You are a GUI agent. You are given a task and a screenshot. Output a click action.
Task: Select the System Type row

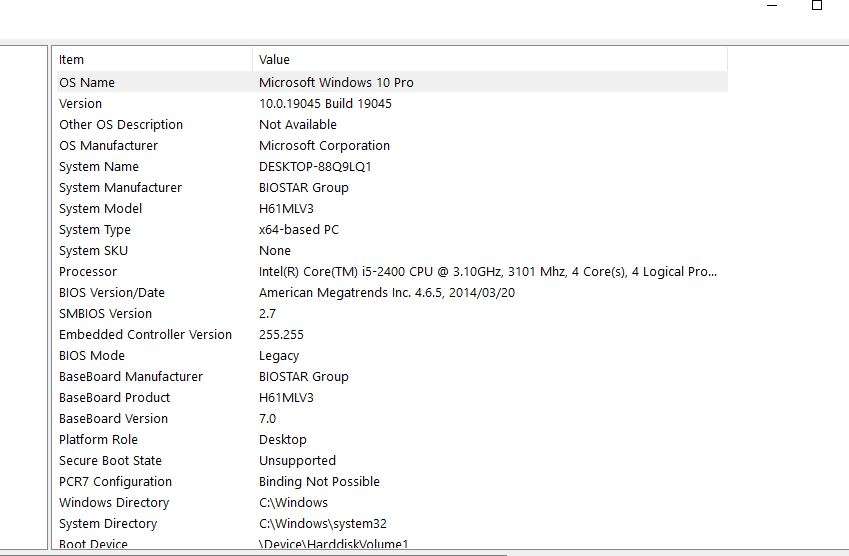point(95,230)
